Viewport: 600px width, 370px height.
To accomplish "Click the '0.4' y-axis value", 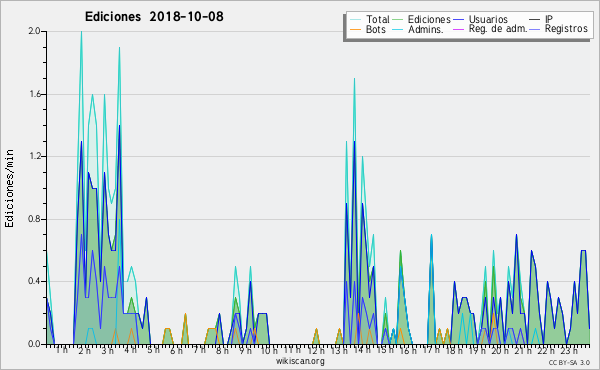I will 35,281.
